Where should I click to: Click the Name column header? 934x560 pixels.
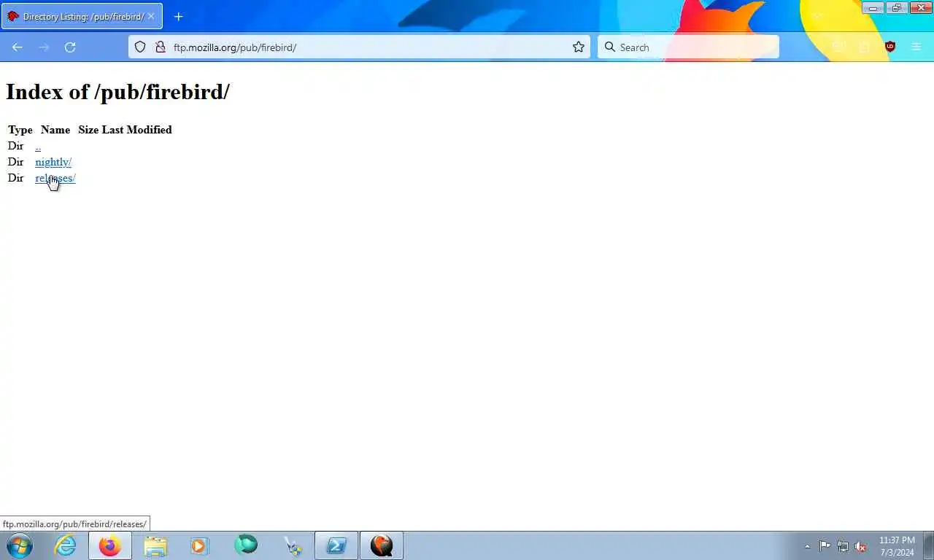coord(55,130)
